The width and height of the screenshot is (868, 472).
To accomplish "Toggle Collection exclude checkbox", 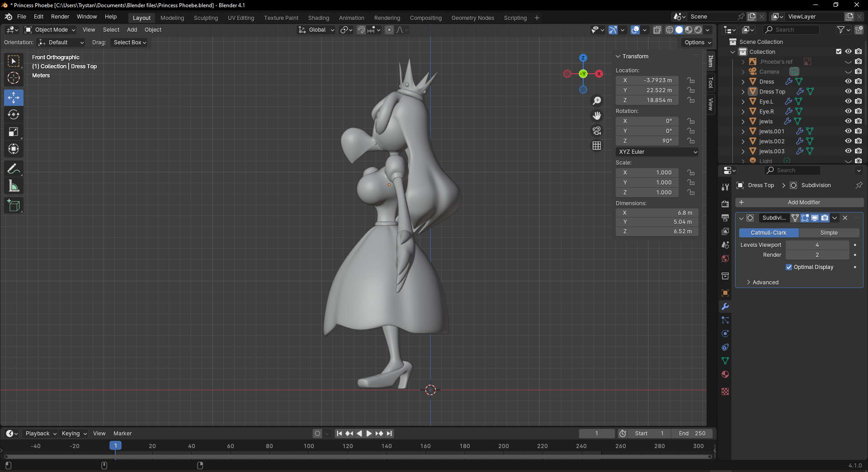I will (x=839, y=52).
